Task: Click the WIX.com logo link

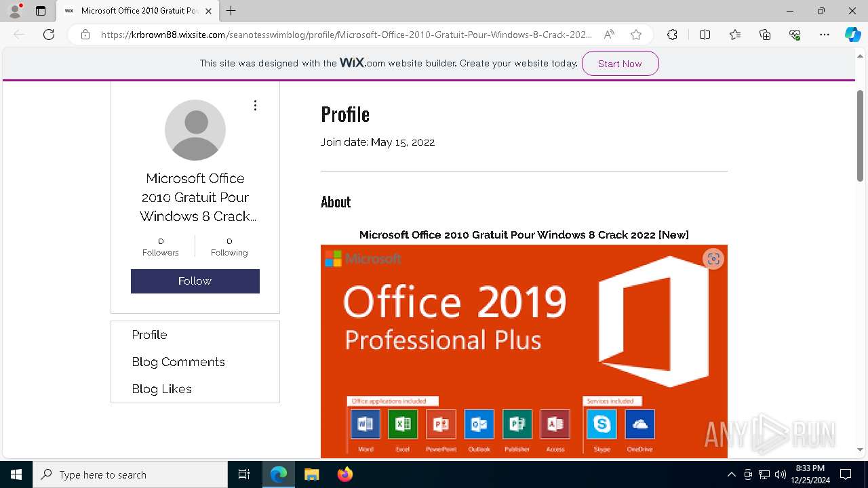Action: pos(362,62)
